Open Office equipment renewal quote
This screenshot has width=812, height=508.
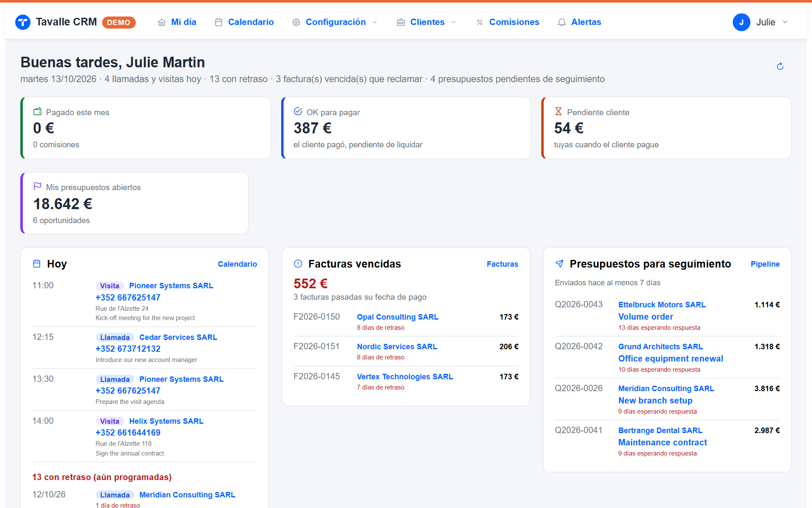click(670, 359)
